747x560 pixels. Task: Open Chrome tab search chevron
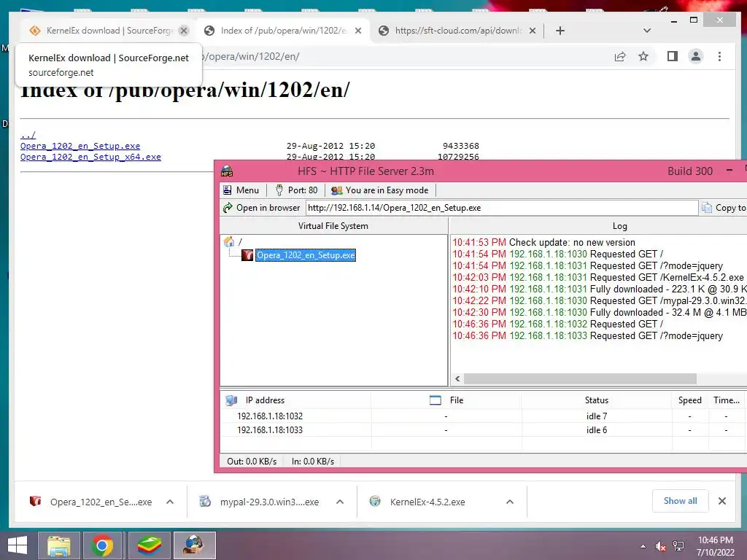pos(646,31)
